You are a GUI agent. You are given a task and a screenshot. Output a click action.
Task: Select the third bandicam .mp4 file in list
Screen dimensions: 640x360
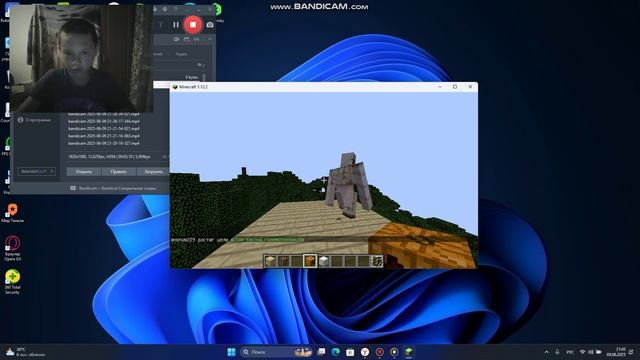point(104,129)
